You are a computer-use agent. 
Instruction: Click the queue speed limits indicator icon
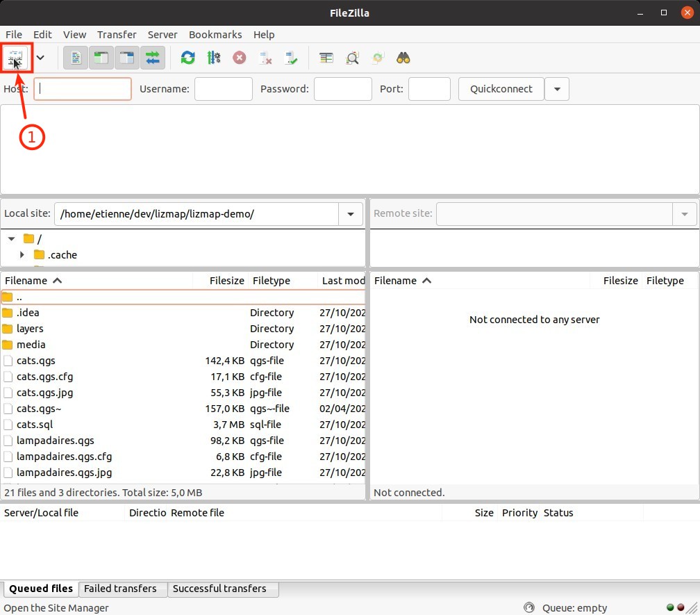(529, 607)
